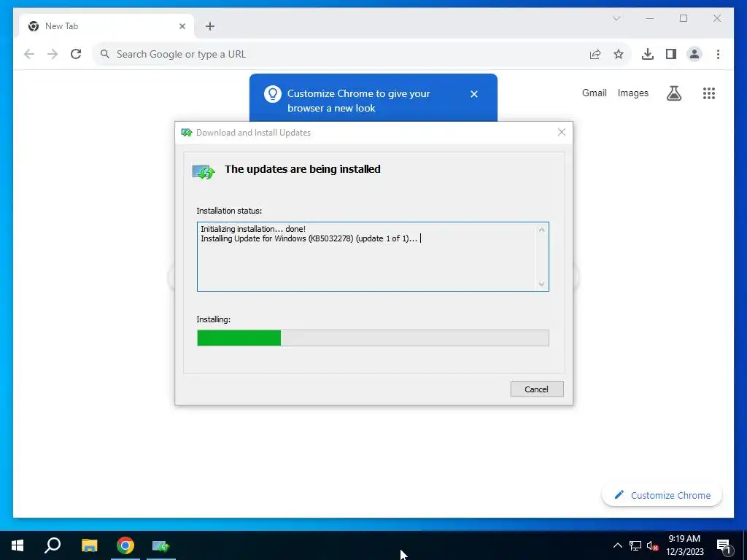Maximize the Chrome window
Screen dimensions: 747x560
coord(684,18)
